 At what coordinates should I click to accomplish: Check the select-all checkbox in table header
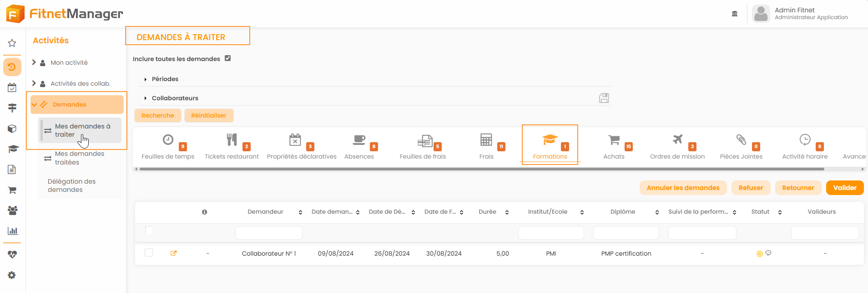click(149, 230)
